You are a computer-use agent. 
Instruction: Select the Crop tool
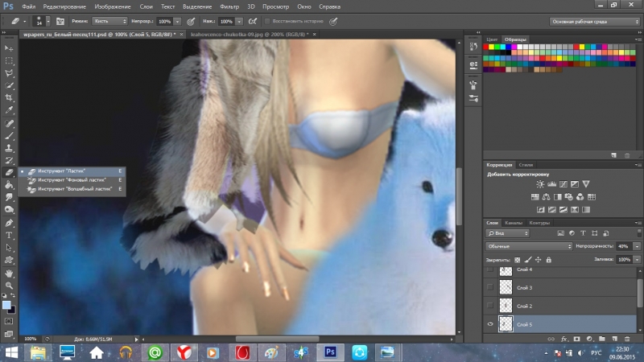point(9,97)
